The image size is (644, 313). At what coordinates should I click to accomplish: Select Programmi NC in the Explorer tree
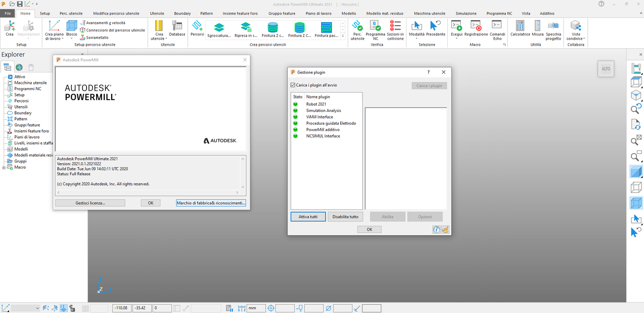28,89
